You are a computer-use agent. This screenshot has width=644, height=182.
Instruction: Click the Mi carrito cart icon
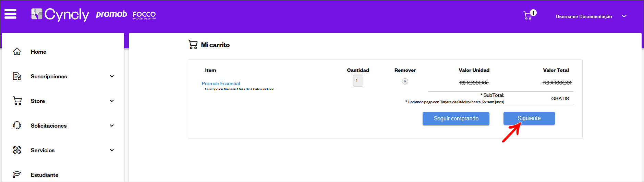pyautogui.click(x=193, y=44)
